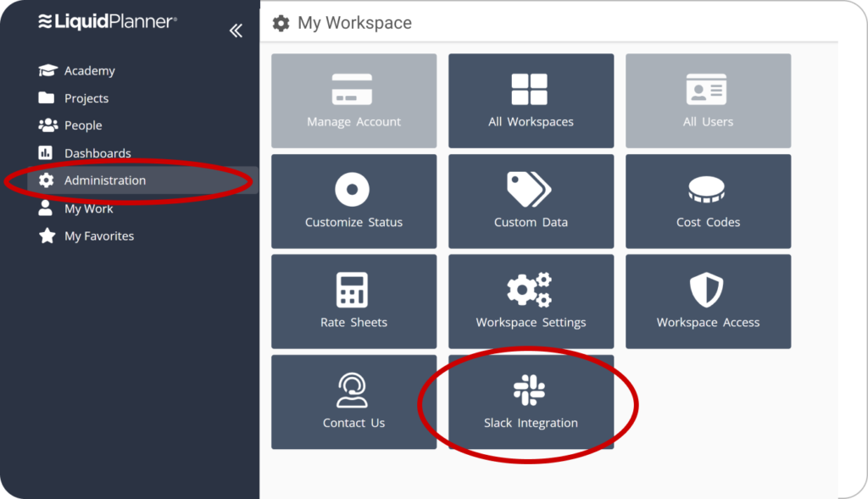Open Projects in the sidebar
The height and width of the screenshot is (499, 868).
click(86, 98)
